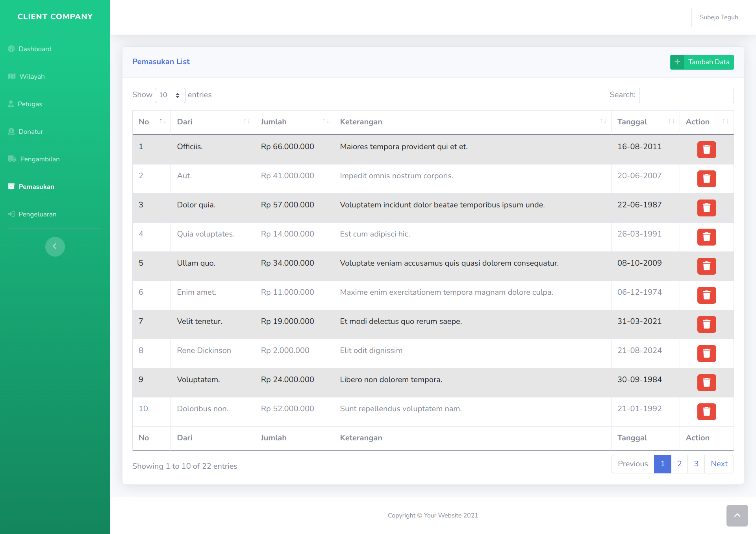
Task: Click the Dashboard icon in the sidebar
Action: (11, 49)
